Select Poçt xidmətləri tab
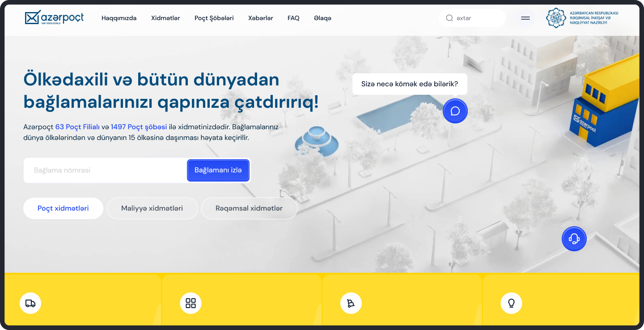This screenshot has width=644, height=330. point(63,208)
